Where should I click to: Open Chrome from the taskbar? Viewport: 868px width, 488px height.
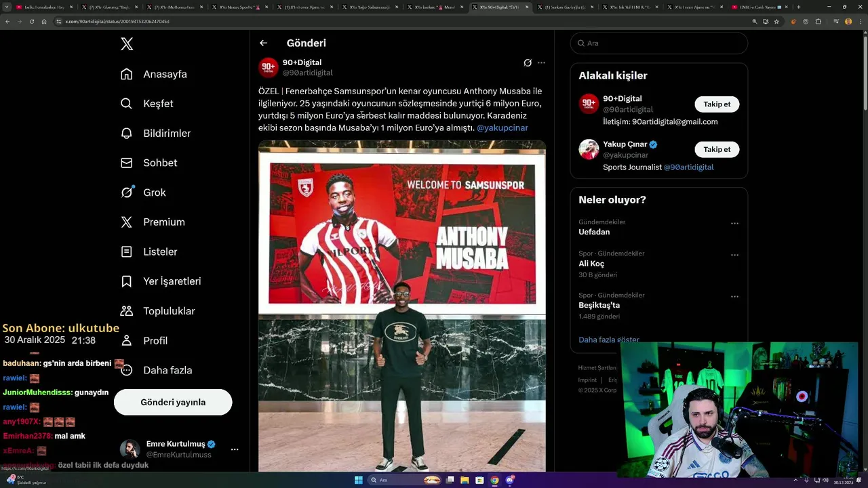[x=494, y=481]
